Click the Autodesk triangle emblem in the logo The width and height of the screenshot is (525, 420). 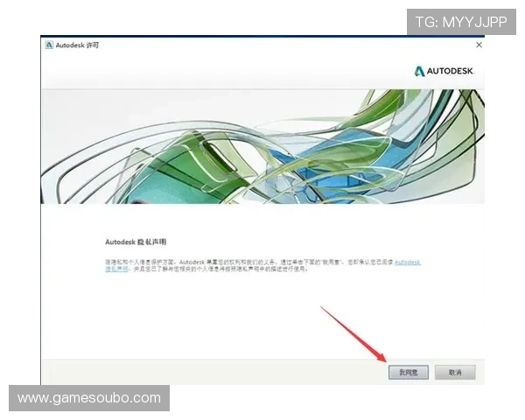coord(420,71)
